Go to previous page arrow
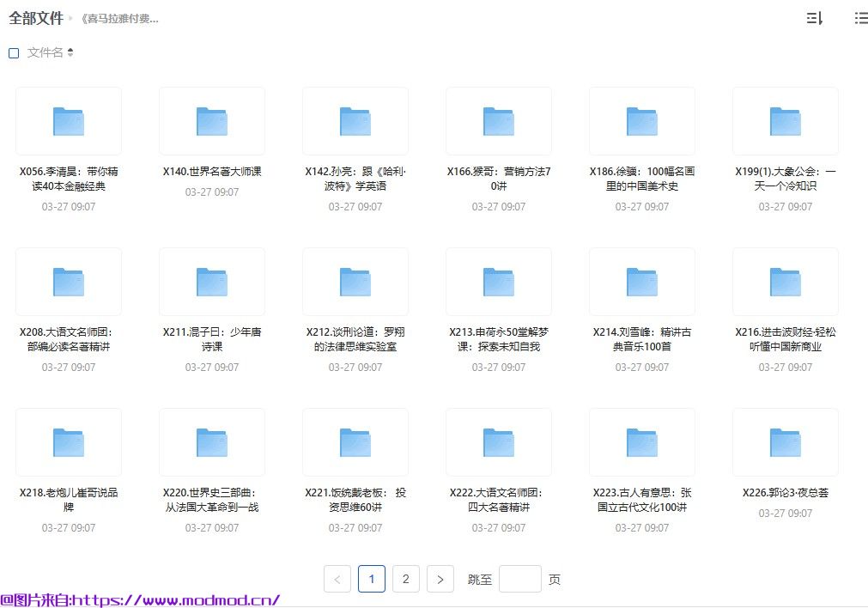This screenshot has height=608, width=868. pyautogui.click(x=337, y=579)
